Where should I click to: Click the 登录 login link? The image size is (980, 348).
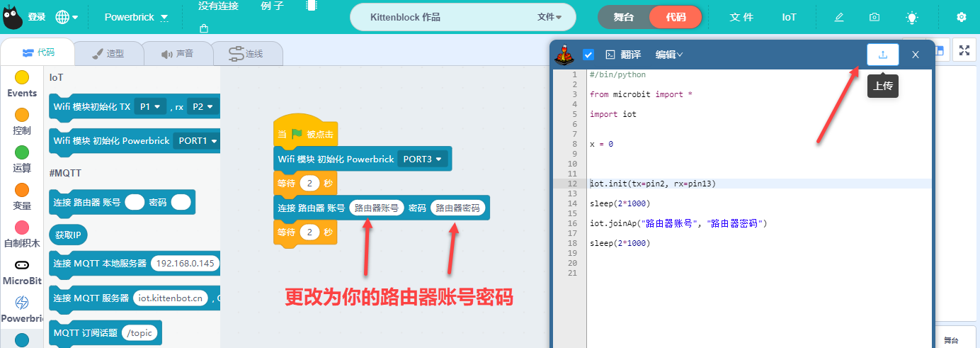[x=37, y=17]
